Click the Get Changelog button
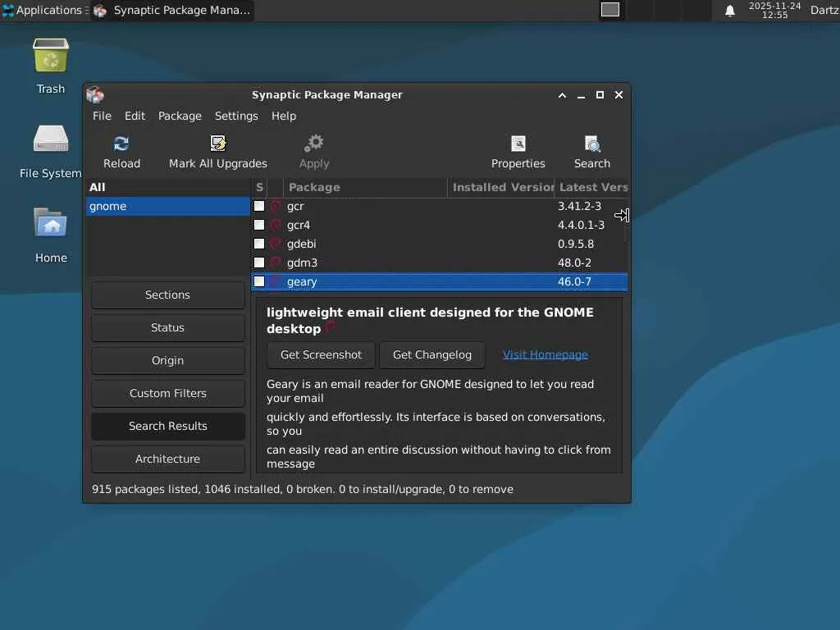Screen dimensions: 840x630 pyautogui.click(x=432, y=354)
